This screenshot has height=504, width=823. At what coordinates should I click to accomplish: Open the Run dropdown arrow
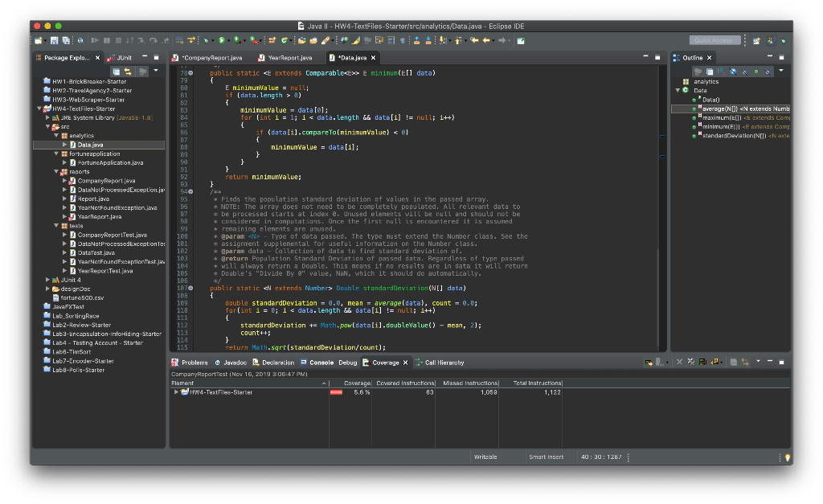pyautogui.click(x=228, y=40)
